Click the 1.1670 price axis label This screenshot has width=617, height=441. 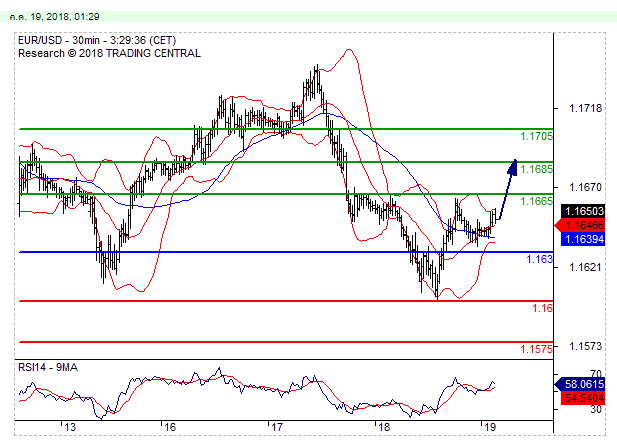point(586,187)
